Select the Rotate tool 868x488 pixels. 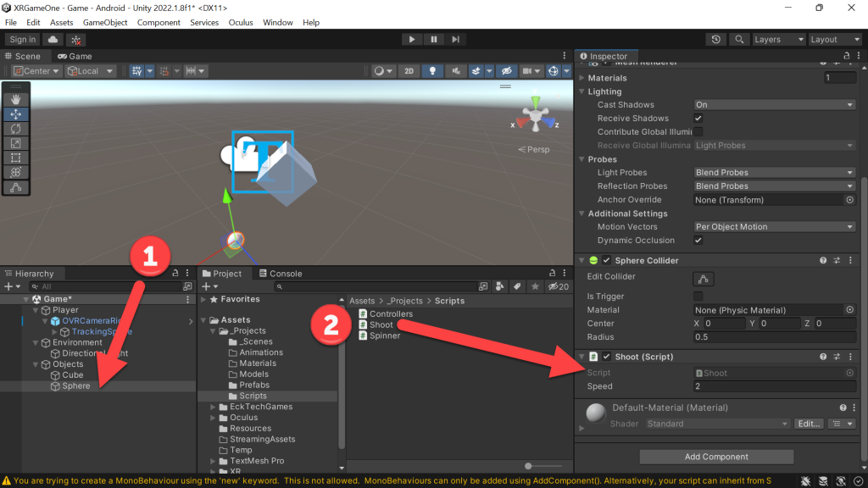click(15, 129)
